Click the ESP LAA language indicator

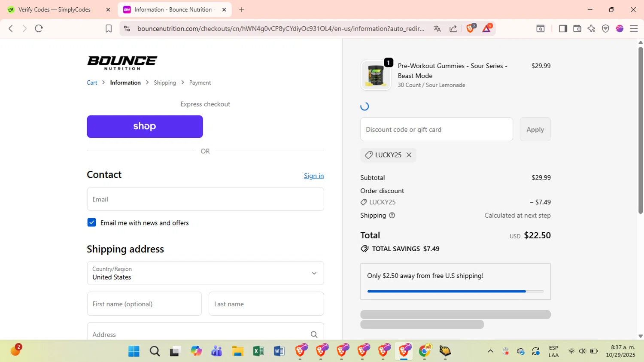tap(553, 351)
